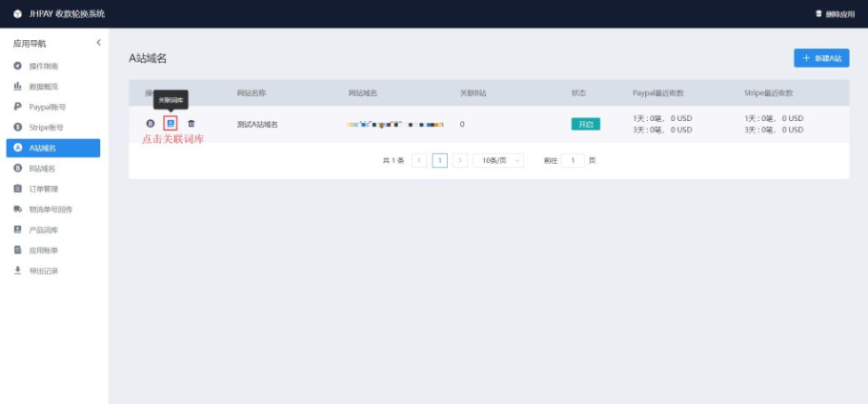Click the application bill icon
Screen dimensions: 868x404
pos(18,251)
